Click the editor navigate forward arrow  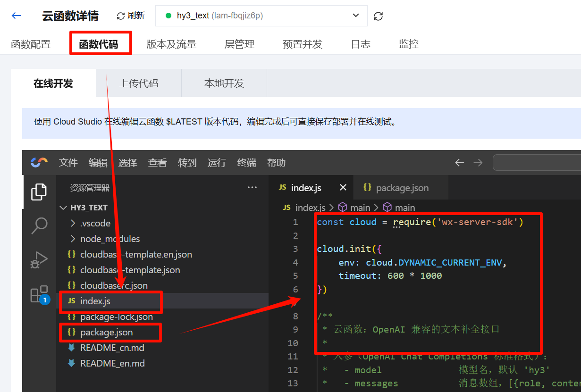click(478, 163)
